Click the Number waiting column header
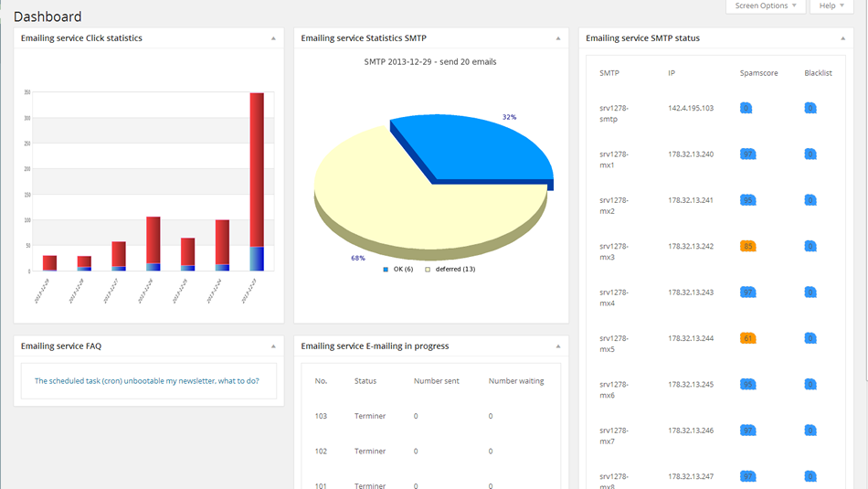Screen dimensions: 868x489 pos(516,381)
